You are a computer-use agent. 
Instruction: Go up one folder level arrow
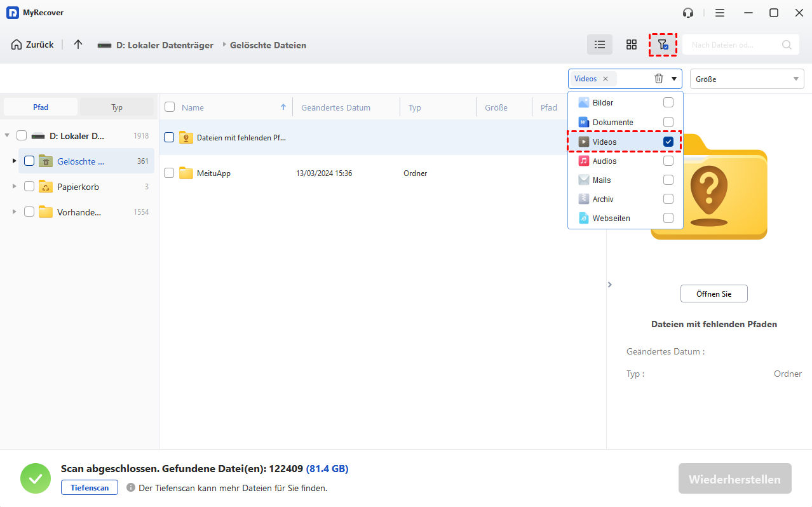tap(78, 44)
